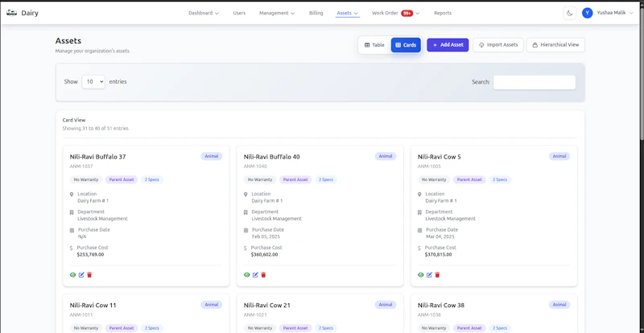This screenshot has width=644, height=333.
Task: Click No Warranty badge on Cow 5
Action: pyautogui.click(x=434, y=180)
